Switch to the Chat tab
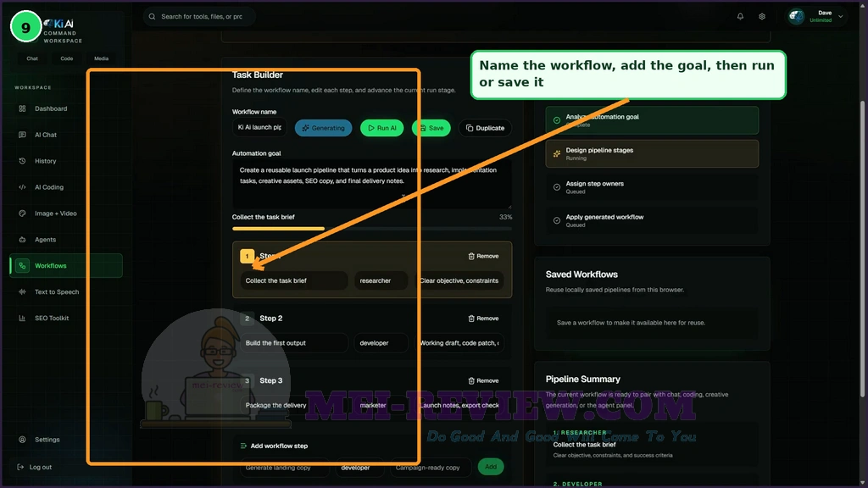The height and width of the screenshot is (488, 868). [32, 58]
